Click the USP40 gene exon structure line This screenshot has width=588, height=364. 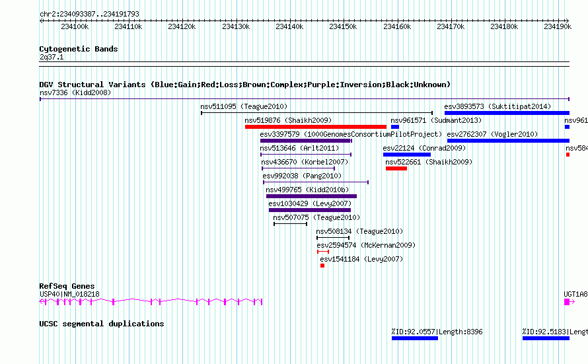(x=151, y=301)
